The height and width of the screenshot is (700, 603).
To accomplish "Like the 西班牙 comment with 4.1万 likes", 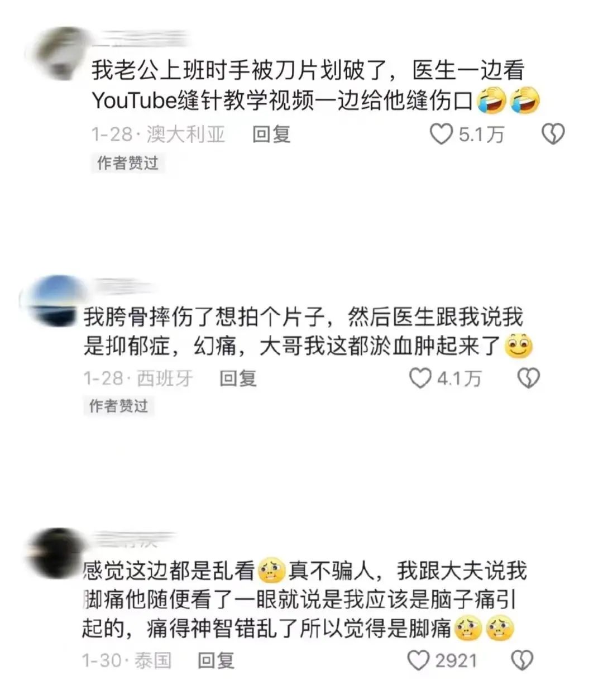I will pyautogui.click(x=420, y=378).
